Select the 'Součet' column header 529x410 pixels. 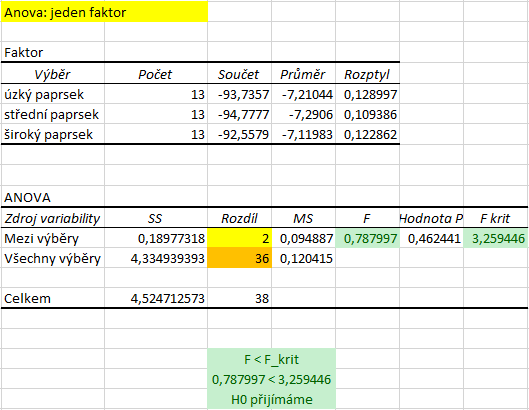click(240, 74)
